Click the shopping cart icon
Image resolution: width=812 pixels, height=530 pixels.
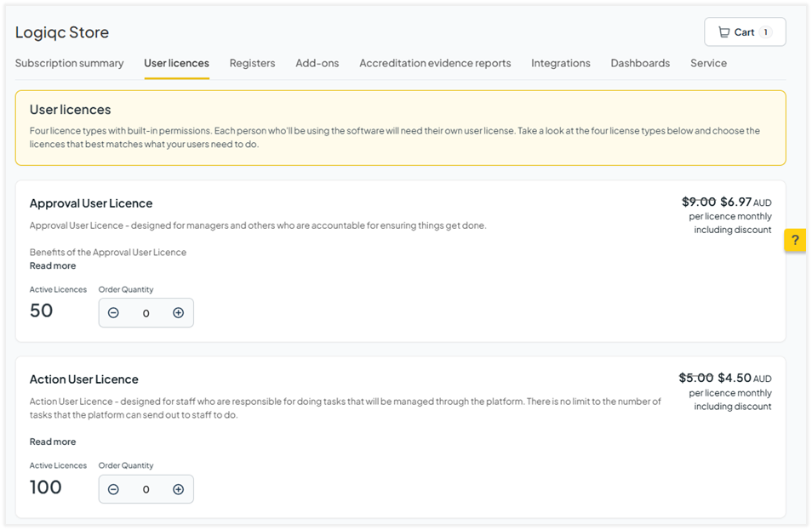[723, 32]
